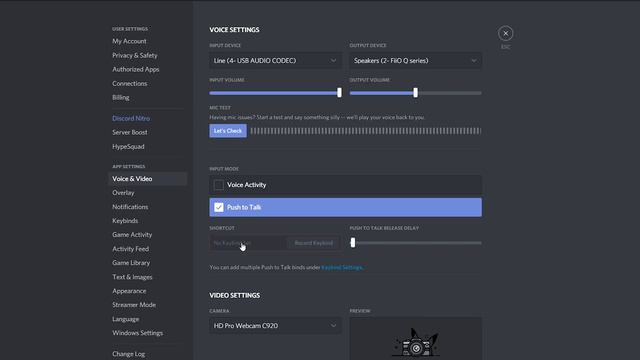Open Streamer Mode settings
640x360 pixels.
[x=134, y=305]
